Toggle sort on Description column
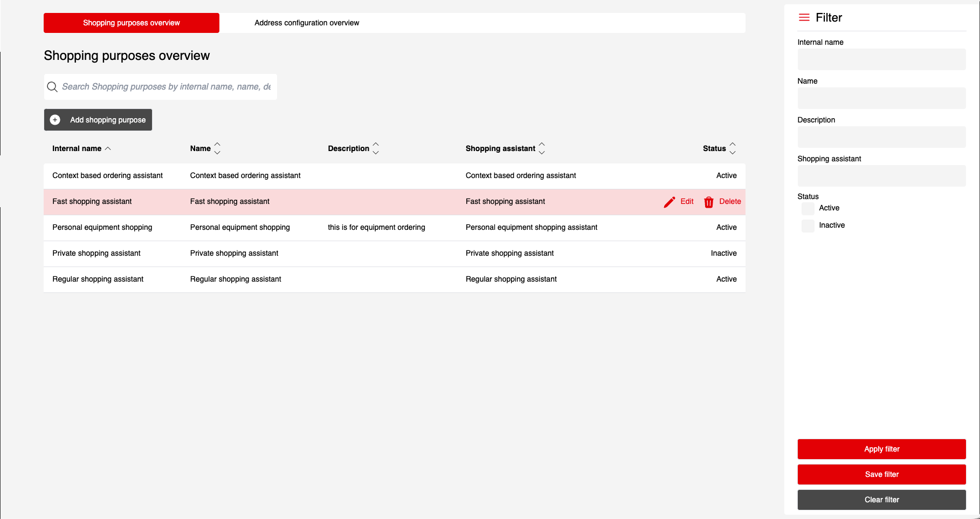The image size is (980, 519). click(x=376, y=148)
